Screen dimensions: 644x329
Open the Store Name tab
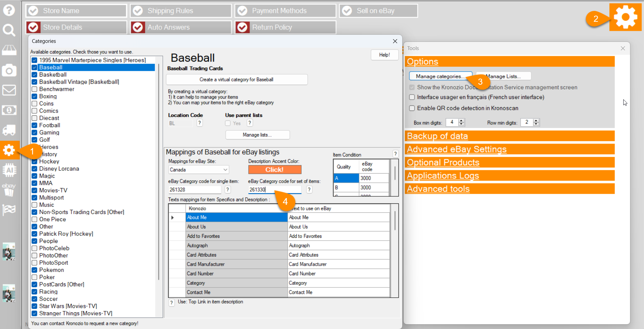click(76, 11)
